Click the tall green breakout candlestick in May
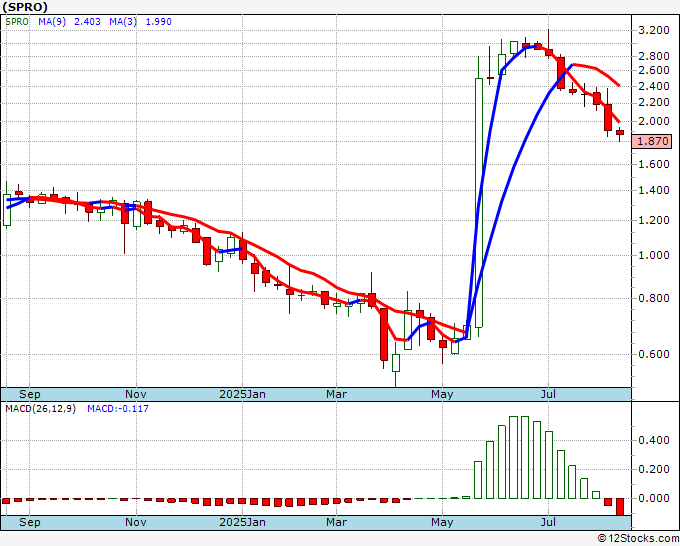The height and width of the screenshot is (546, 680). 479,203
